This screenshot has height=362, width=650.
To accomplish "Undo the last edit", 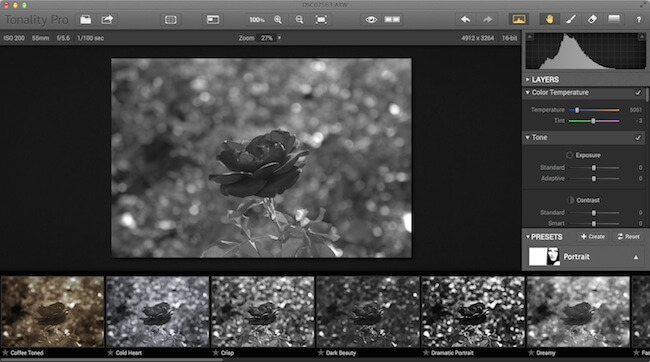I will (466, 19).
